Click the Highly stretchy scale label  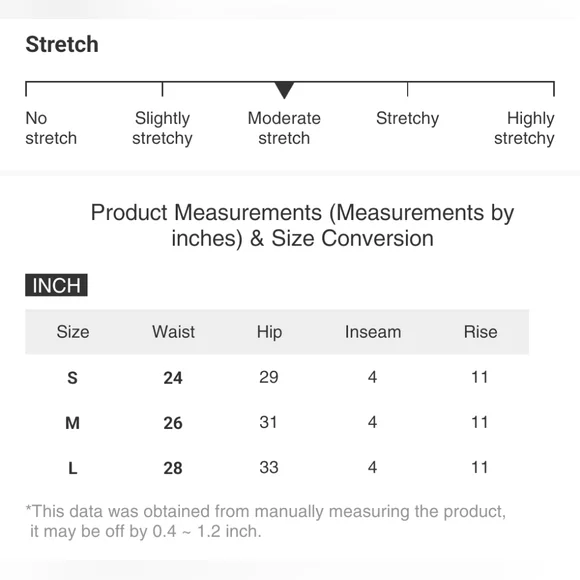click(524, 128)
